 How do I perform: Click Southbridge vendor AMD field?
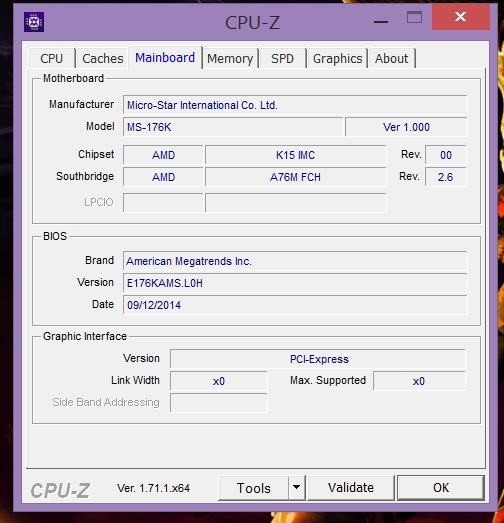pyautogui.click(x=163, y=177)
